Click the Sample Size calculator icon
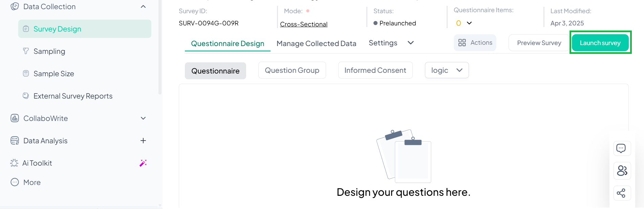This screenshot has height=209, width=644. [x=26, y=73]
